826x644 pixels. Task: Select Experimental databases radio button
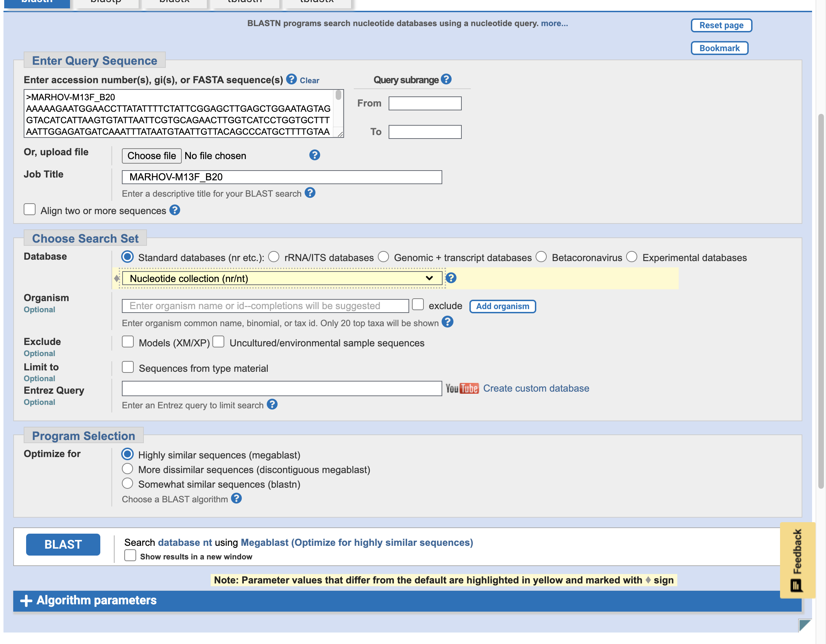[632, 257]
